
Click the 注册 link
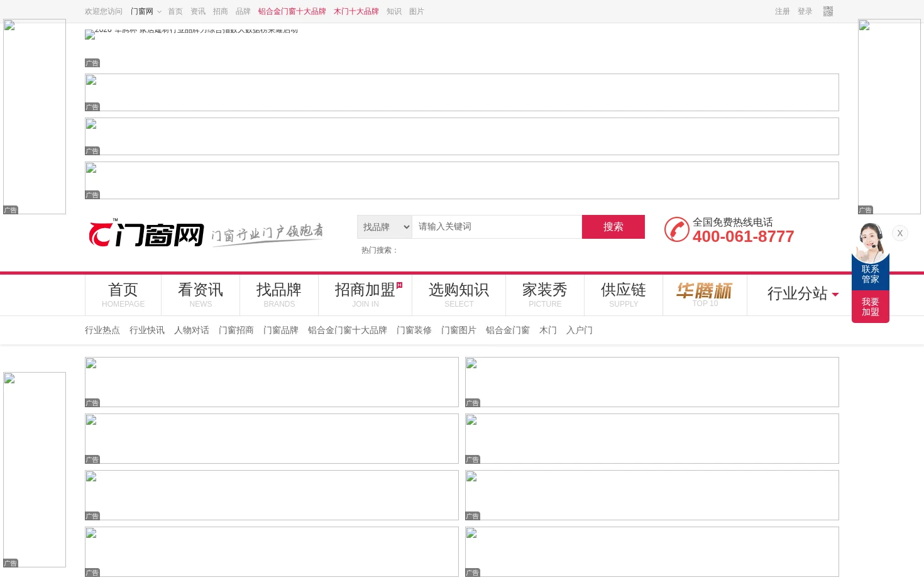click(783, 11)
